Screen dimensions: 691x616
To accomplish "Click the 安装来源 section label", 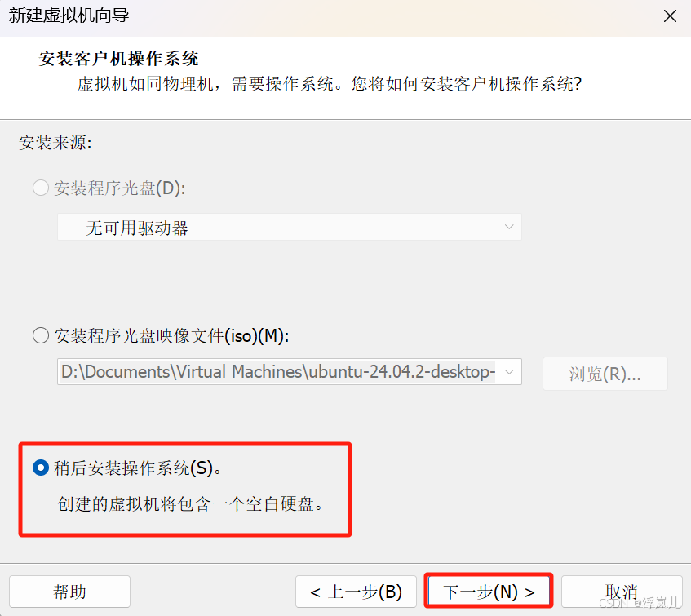I will coord(55,143).
